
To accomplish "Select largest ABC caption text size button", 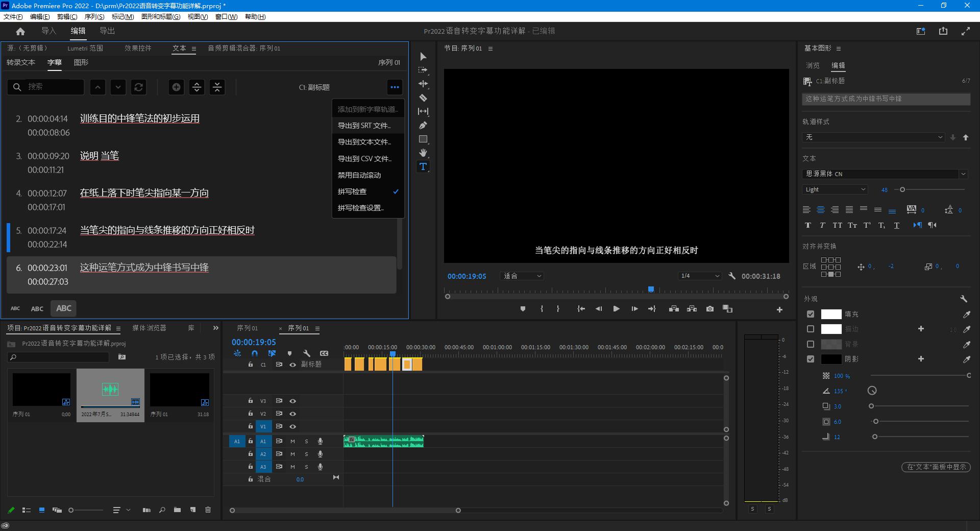I will pyautogui.click(x=63, y=308).
